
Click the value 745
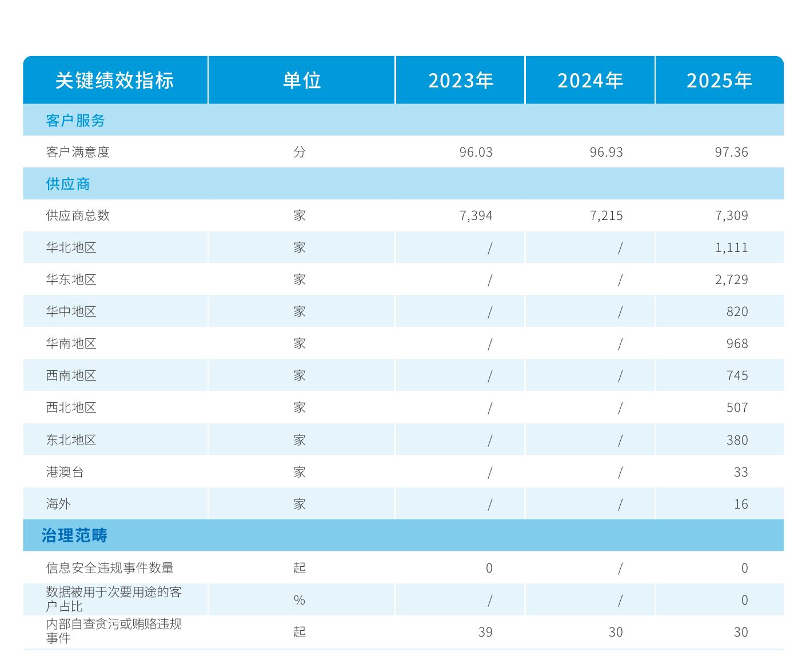(x=737, y=375)
